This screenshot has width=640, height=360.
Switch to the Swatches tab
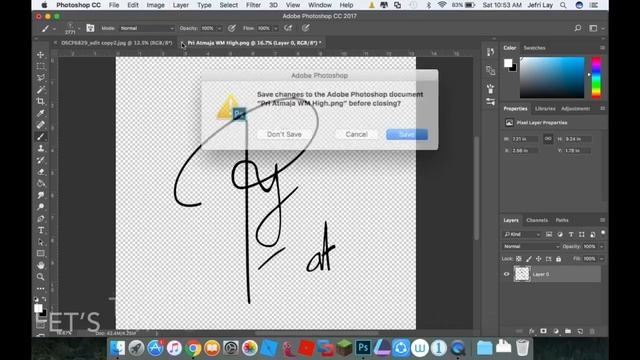pos(534,48)
